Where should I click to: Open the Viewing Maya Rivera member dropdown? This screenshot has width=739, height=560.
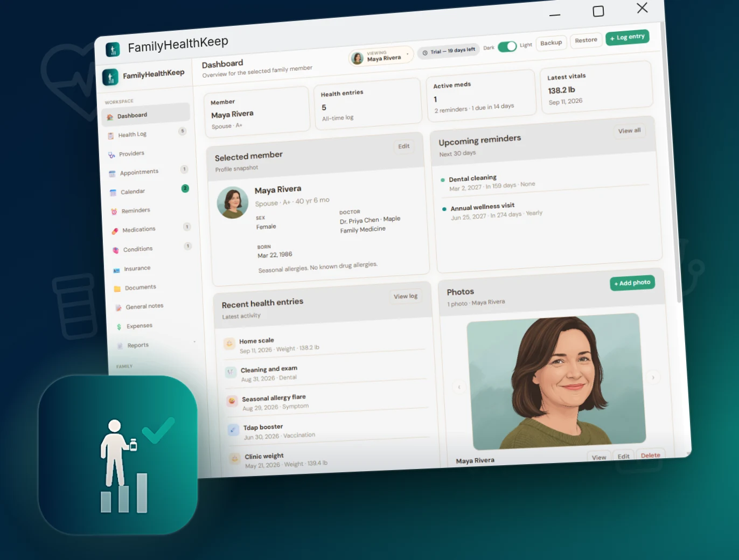tap(381, 57)
